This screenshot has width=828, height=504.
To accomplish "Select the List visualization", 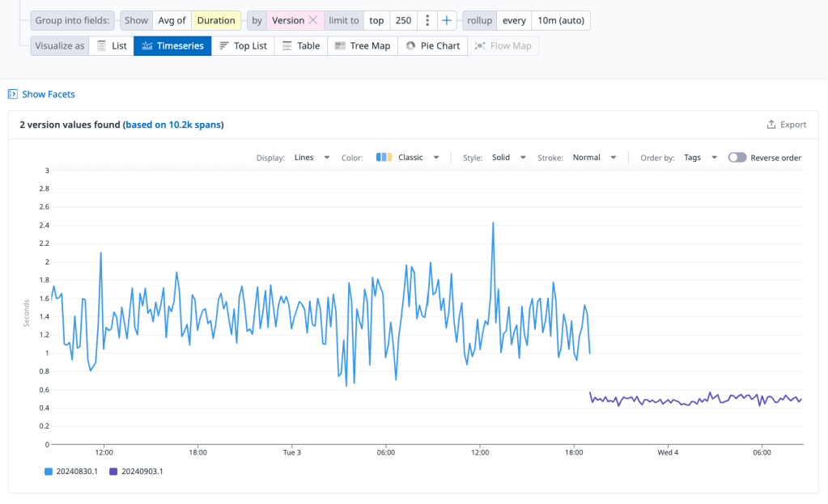I will click(111, 46).
